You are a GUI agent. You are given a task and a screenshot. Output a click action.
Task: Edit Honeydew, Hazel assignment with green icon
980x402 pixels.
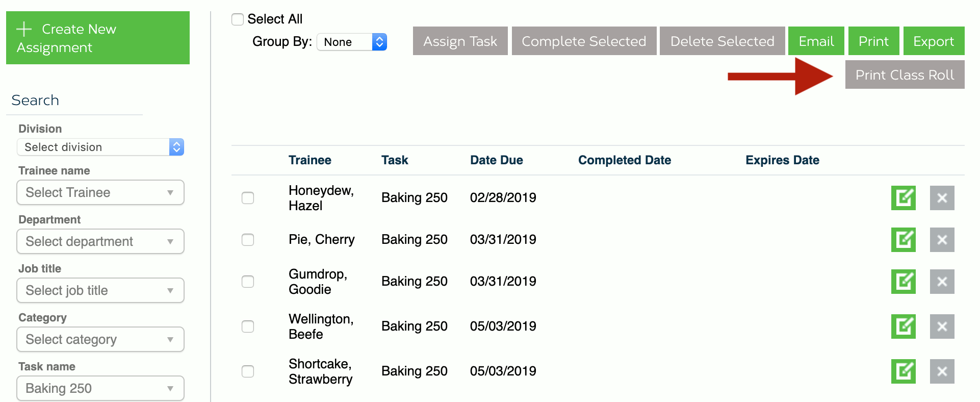coord(903,198)
